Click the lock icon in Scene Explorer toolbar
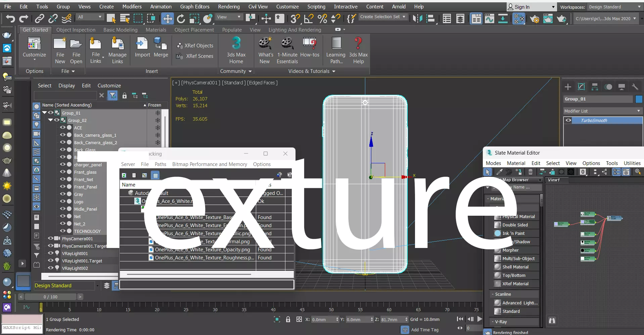 (125, 96)
